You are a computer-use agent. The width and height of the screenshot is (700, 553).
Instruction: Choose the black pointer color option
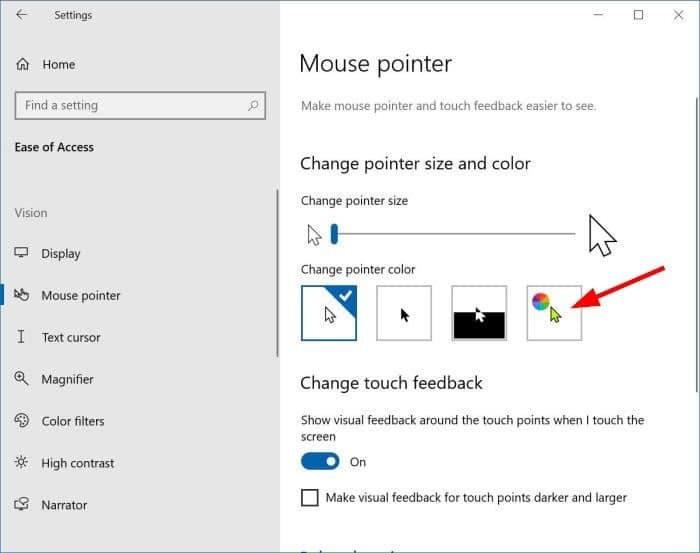tap(404, 313)
